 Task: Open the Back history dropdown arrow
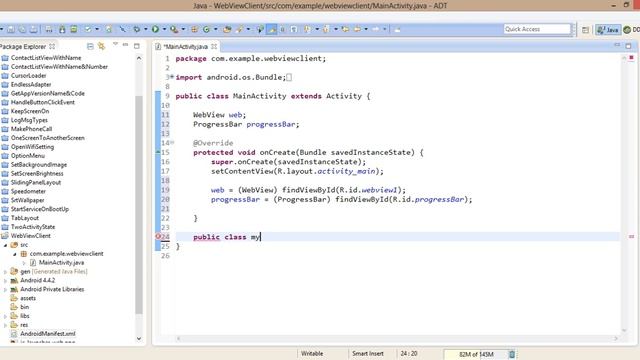(366, 29)
